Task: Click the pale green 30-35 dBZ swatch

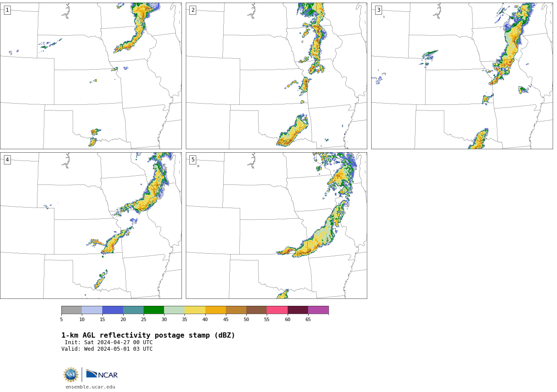Action: 174,310
